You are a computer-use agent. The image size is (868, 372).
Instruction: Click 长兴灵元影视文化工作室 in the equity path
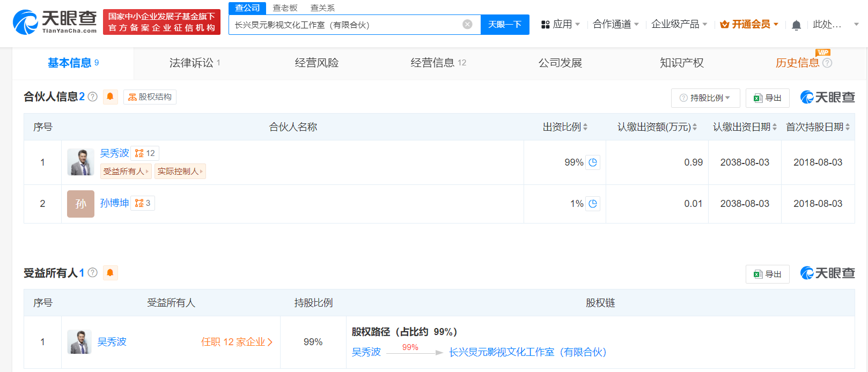point(527,352)
